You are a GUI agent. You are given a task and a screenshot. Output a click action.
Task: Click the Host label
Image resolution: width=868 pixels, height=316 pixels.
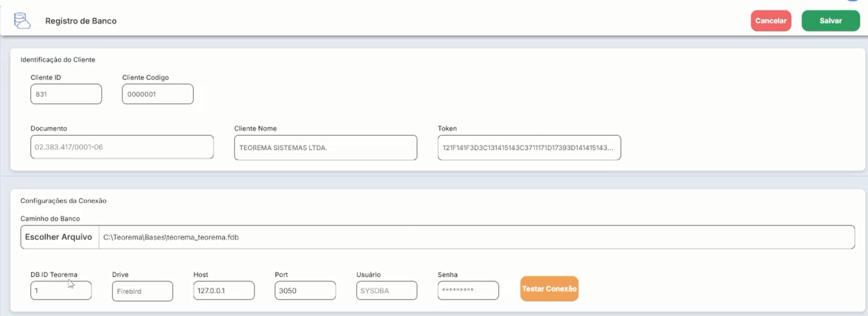201,274
